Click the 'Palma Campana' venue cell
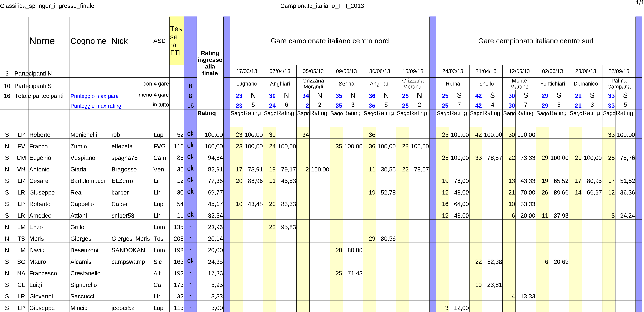This screenshot has width=644, height=312. (x=619, y=84)
